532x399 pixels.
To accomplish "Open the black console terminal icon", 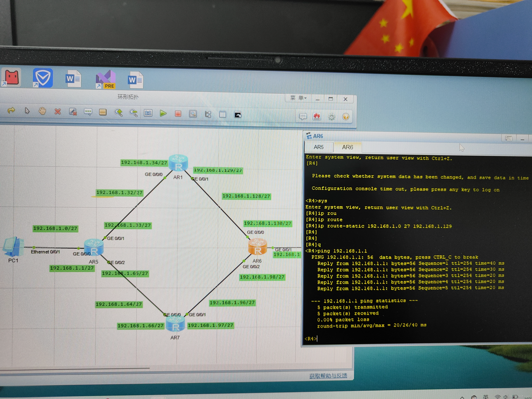I will (x=238, y=115).
